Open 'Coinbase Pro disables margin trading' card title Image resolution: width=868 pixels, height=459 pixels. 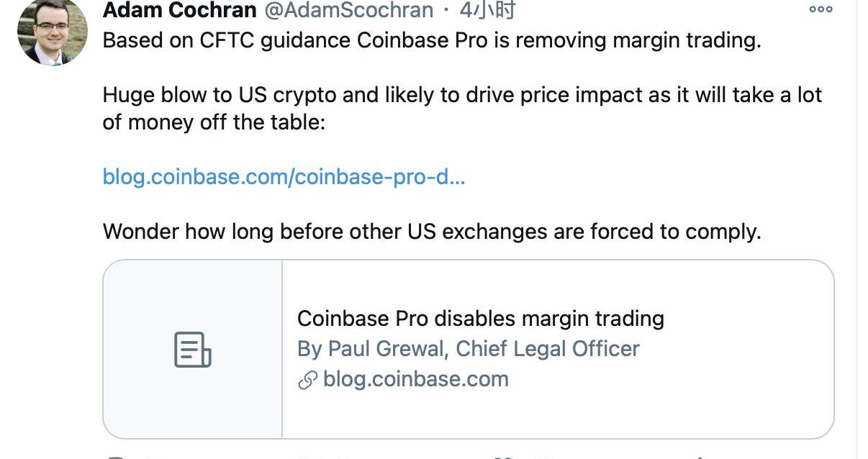pos(480,318)
